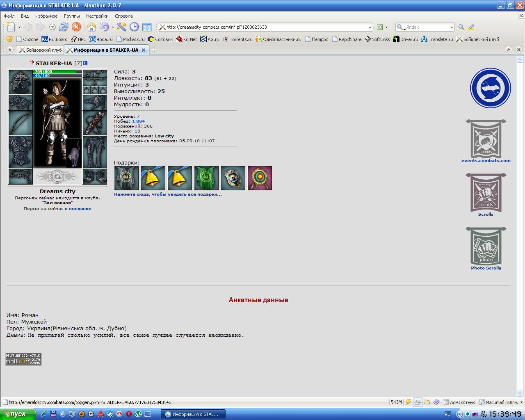The height and width of the screenshot is (420, 525).
Task: Close the Информация о STALKER-UA tab
Action: coord(143,50)
